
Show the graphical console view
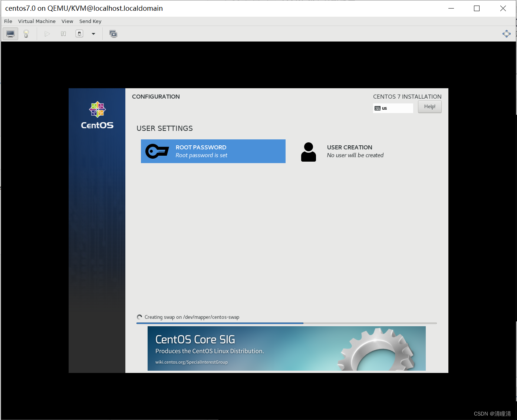[10, 34]
